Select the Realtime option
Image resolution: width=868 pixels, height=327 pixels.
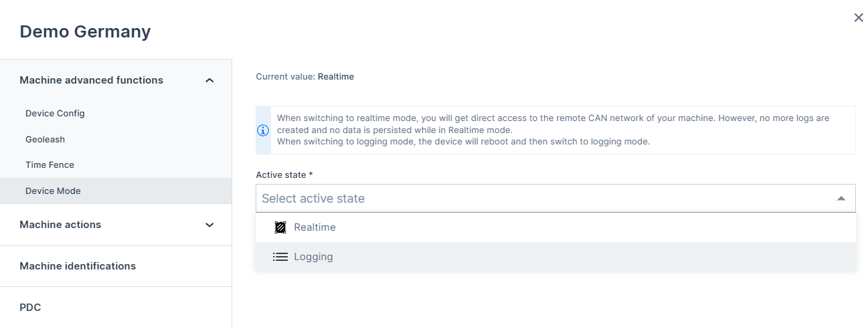click(315, 227)
